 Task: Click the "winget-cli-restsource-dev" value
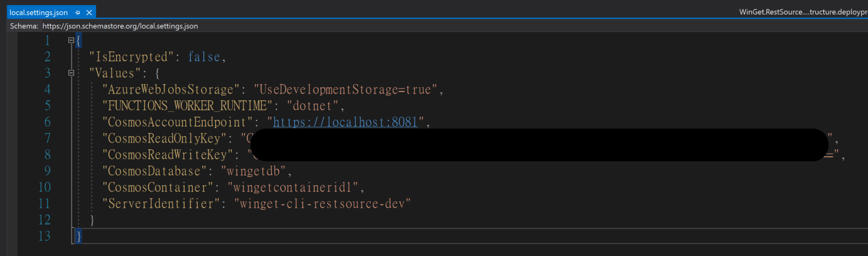click(x=322, y=203)
